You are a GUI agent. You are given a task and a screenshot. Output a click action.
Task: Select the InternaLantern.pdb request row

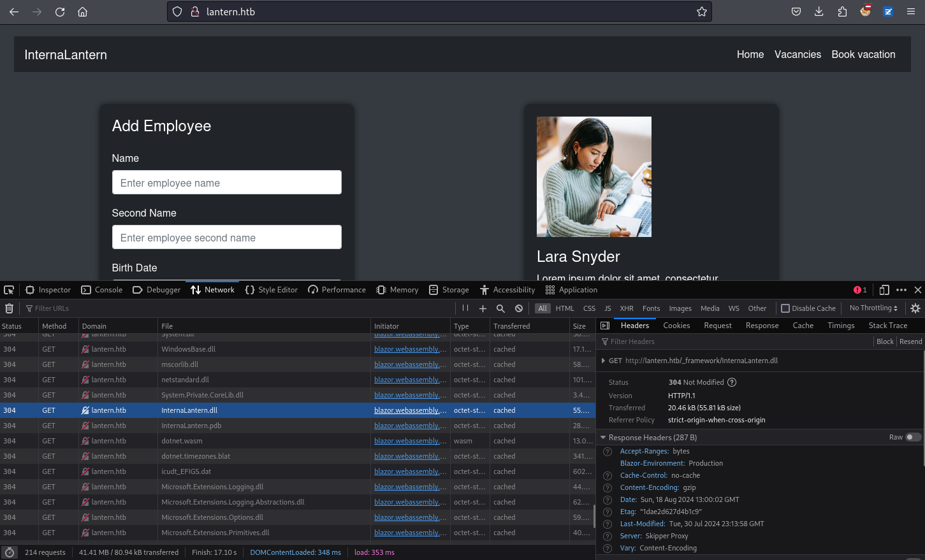[298, 426]
